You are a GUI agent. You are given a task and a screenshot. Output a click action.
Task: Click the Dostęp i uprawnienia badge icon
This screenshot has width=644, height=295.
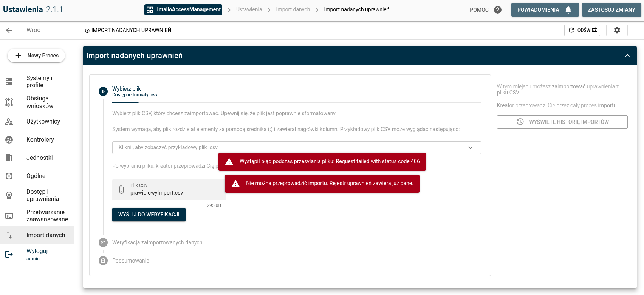coord(9,195)
